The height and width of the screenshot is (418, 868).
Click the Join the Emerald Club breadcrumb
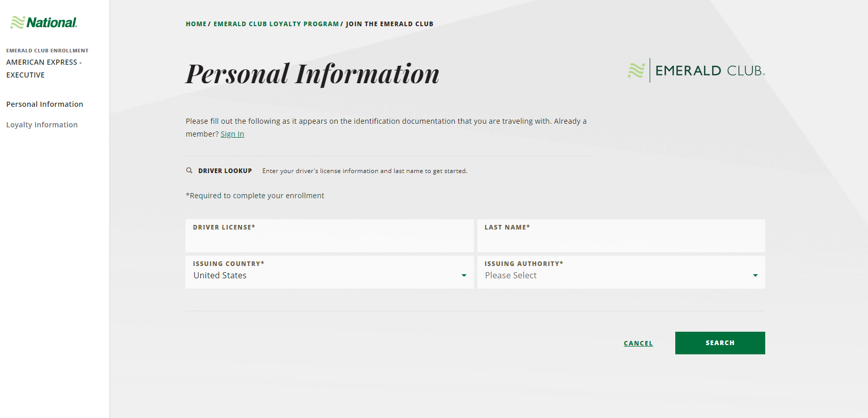[x=389, y=24]
